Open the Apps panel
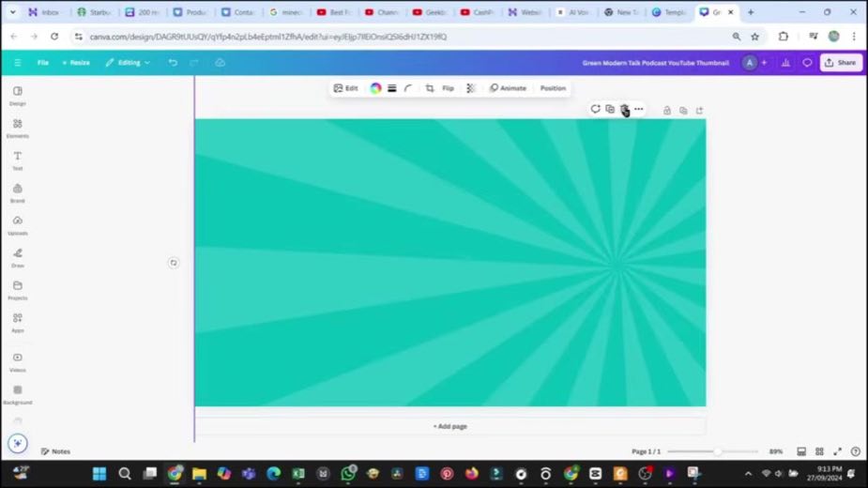The width and height of the screenshot is (868, 488). point(18,323)
